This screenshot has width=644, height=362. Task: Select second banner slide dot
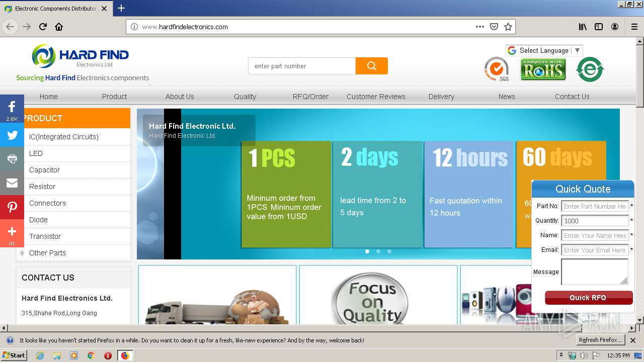pyautogui.click(x=378, y=251)
